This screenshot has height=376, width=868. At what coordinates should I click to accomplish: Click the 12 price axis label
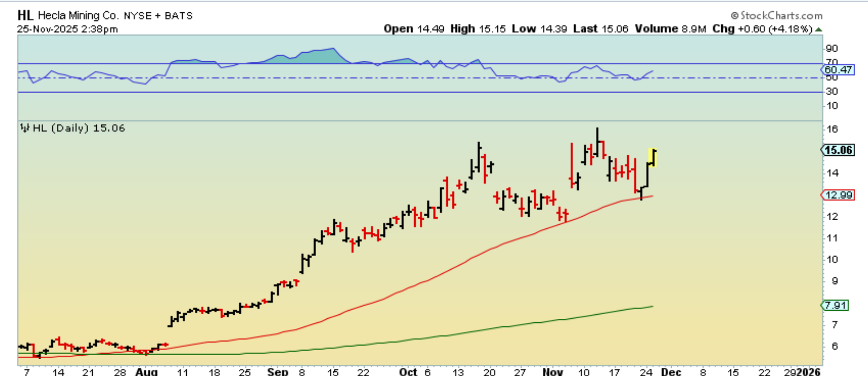832,217
